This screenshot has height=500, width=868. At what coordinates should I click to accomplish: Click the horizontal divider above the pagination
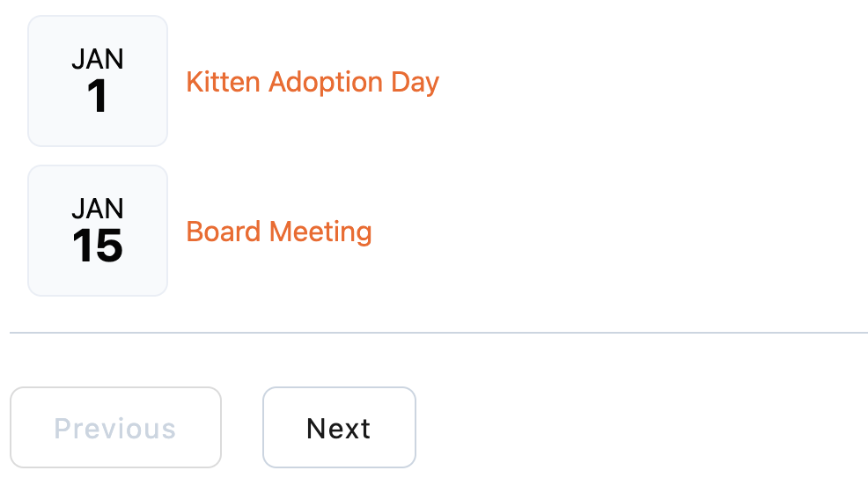click(x=438, y=333)
